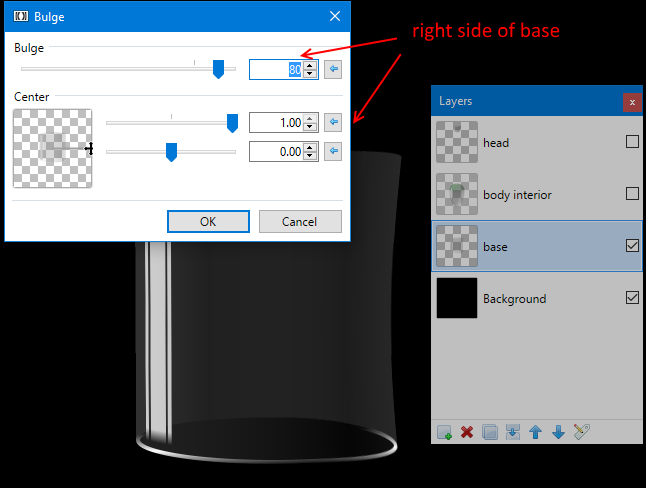Reset the Center horizontal value of 1.00
646x488 pixels.
tap(333, 122)
